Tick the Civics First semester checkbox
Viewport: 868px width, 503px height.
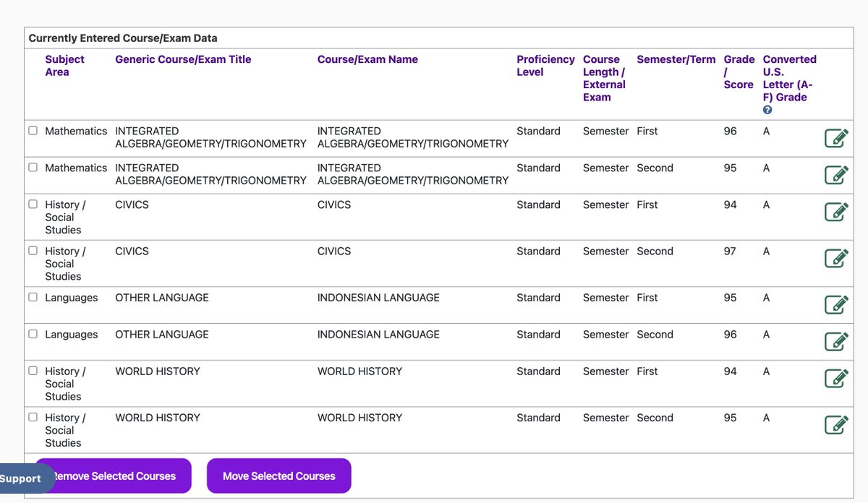tap(33, 205)
